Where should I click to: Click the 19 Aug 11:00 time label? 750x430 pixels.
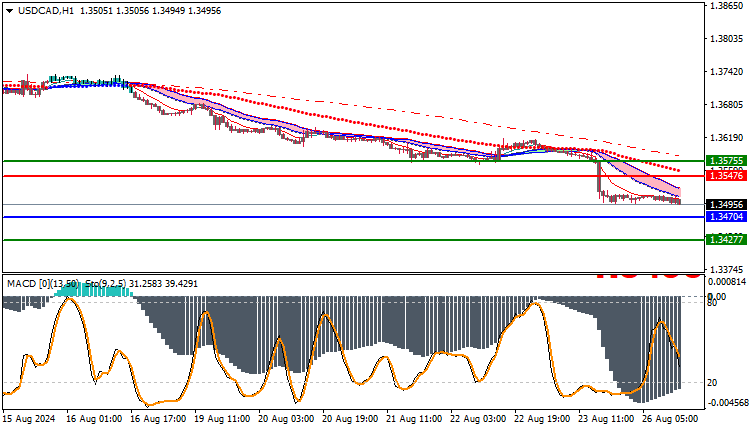click(x=222, y=419)
